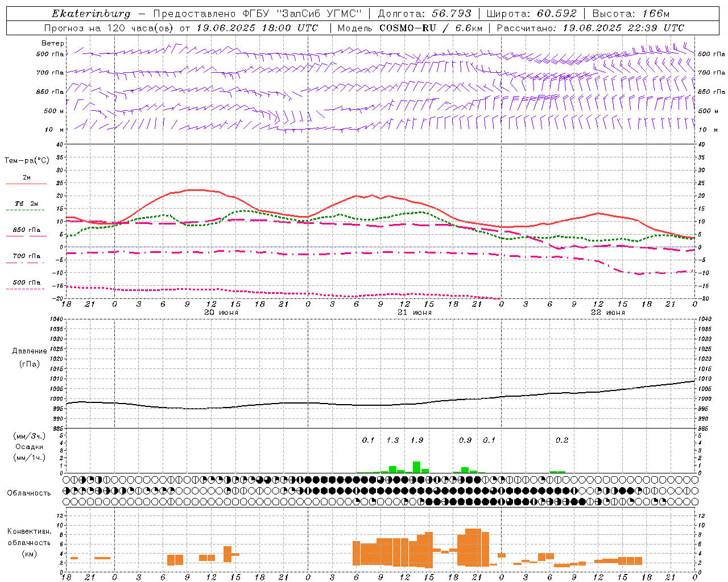Click the 'Тем-ра(°C)' temperature axis label

click(x=27, y=161)
